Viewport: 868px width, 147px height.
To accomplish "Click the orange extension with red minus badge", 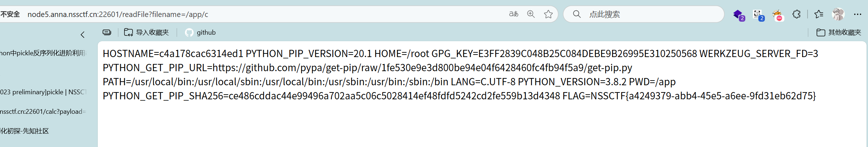I will point(777,15).
